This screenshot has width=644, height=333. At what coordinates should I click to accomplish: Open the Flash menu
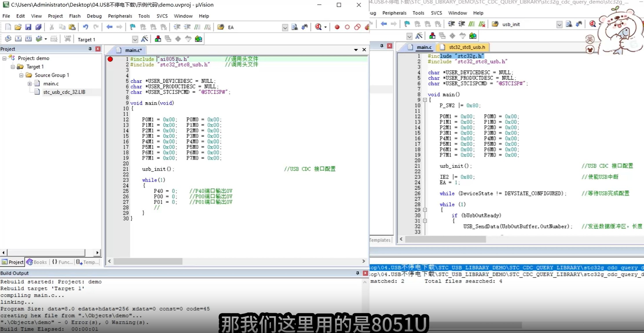pyautogui.click(x=75, y=16)
